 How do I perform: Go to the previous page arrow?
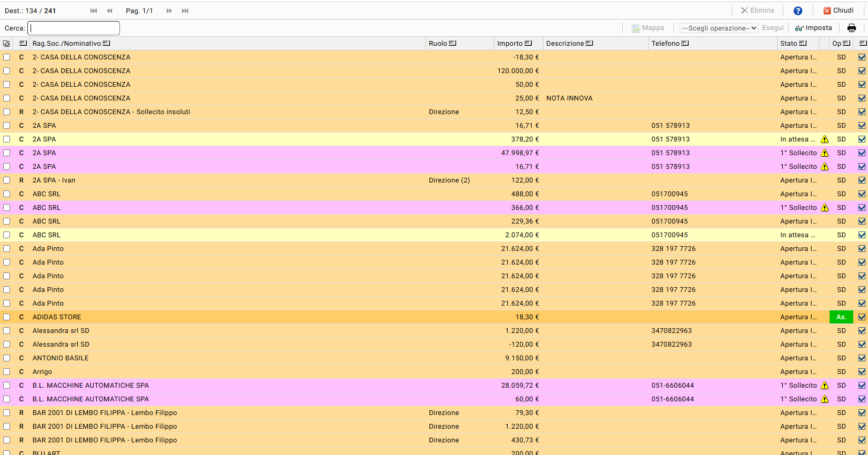point(109,11)
